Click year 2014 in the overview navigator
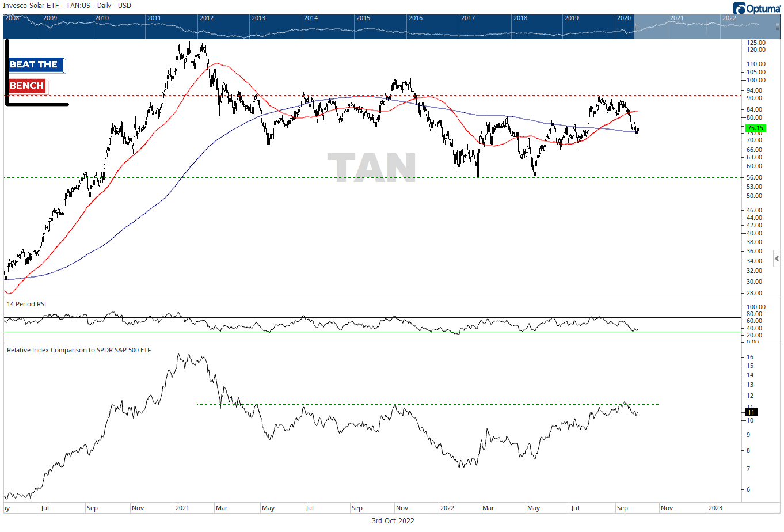This screenshot has width=784, height=532. [x=311, y=18]
